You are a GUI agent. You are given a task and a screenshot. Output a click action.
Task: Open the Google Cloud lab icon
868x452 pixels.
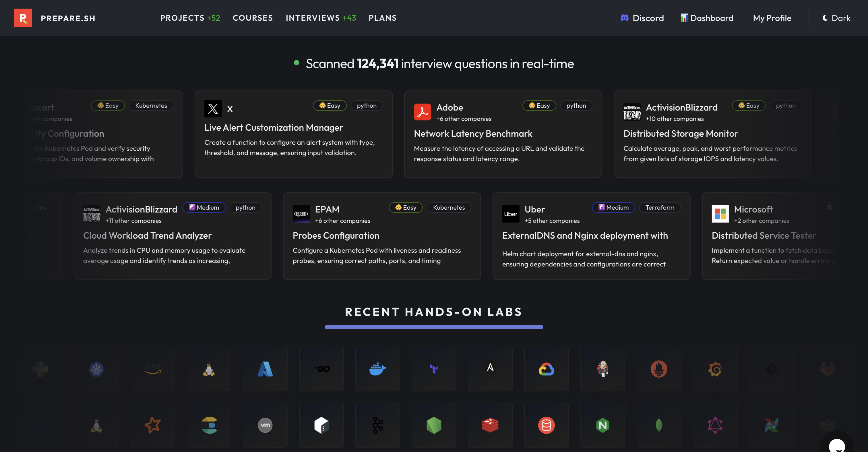[547, 369]
